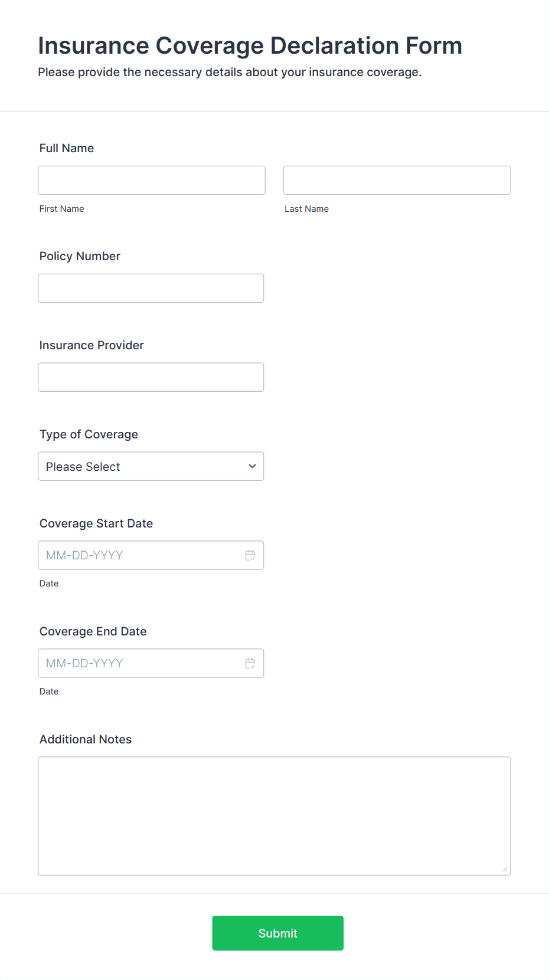Click the Date helper text under Start Date
This screenshot has height=980, width=549.
coord(49,583)
